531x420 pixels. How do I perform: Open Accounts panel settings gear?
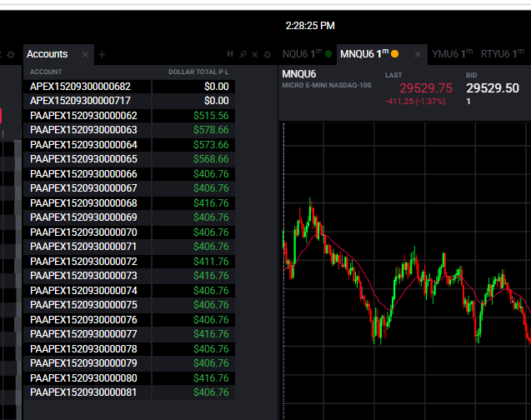pos(268,54)
